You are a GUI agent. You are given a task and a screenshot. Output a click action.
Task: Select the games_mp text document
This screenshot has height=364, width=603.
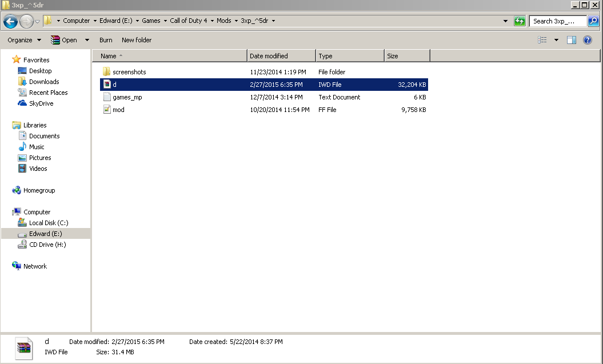[x=127, y=97]
